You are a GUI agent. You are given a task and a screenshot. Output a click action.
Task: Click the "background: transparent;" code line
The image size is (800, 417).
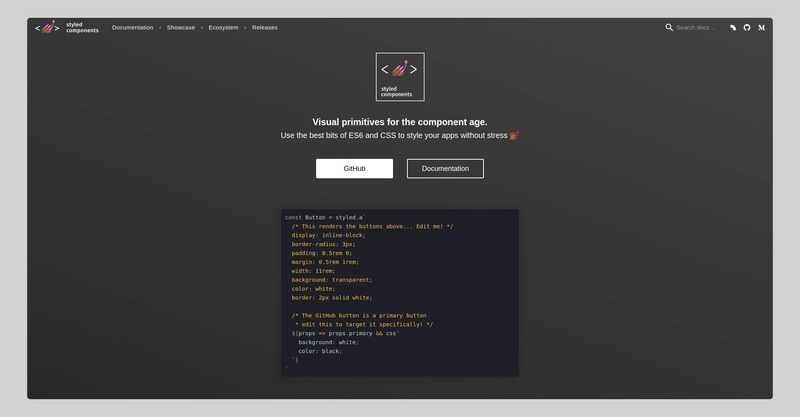pos(331,280)
